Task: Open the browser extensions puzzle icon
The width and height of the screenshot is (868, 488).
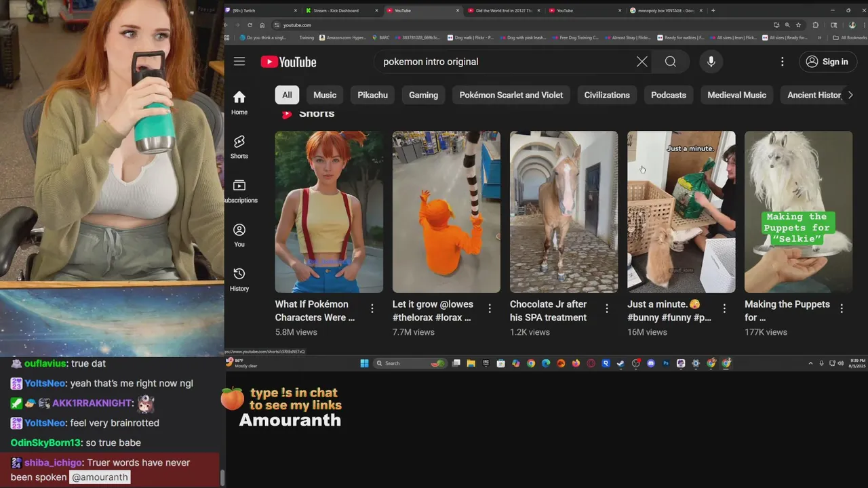Action: tap(815, 25)
